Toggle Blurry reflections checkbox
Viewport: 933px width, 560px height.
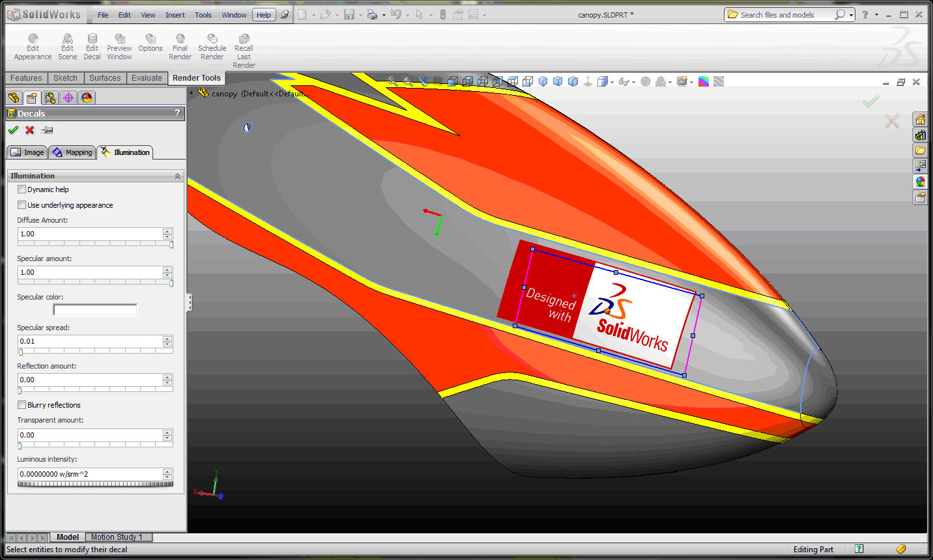click(x=22, y=405)
